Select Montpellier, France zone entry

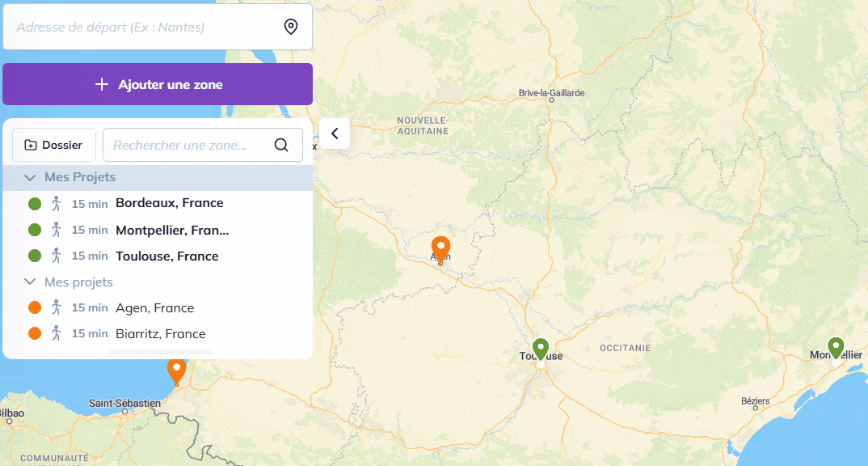pos(172,230)
